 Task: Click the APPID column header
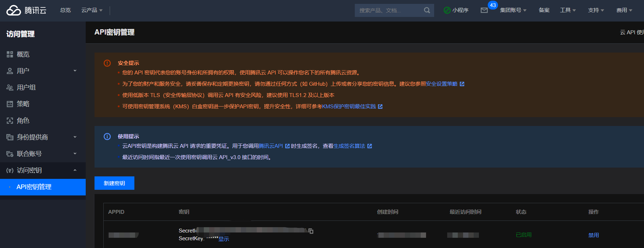coord(116,212)
